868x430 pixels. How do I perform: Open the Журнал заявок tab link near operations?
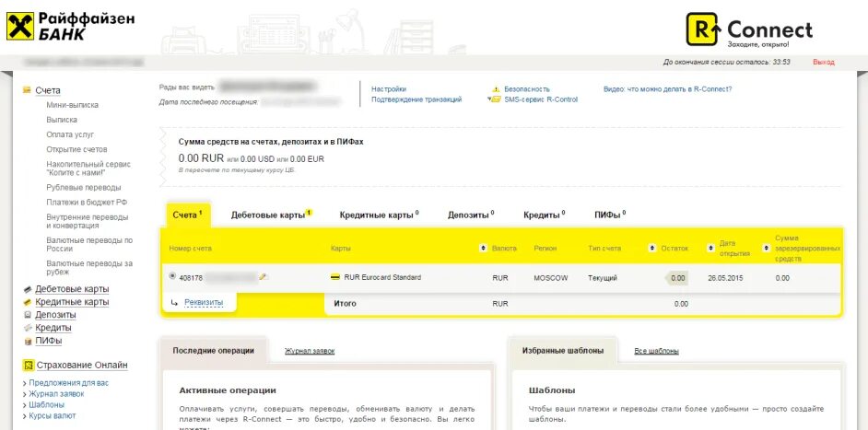310,351
